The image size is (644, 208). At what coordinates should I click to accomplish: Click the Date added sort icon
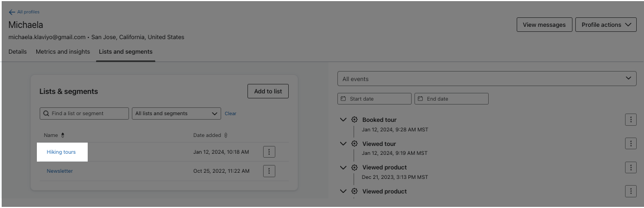pos(226,135)
